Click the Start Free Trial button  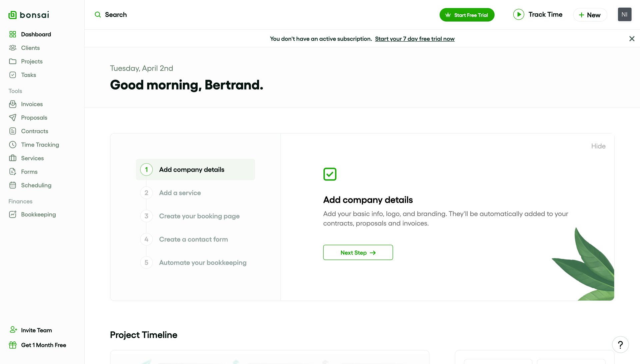point(467,15)
